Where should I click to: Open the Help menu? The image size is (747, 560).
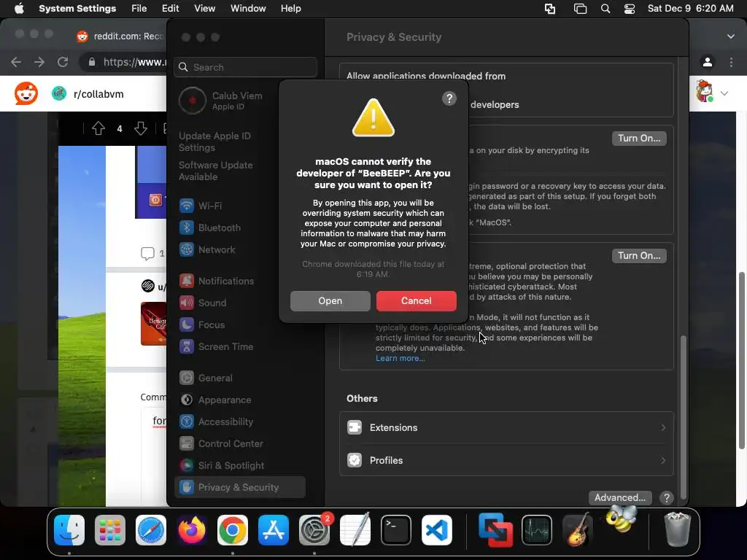pos(290,9)
